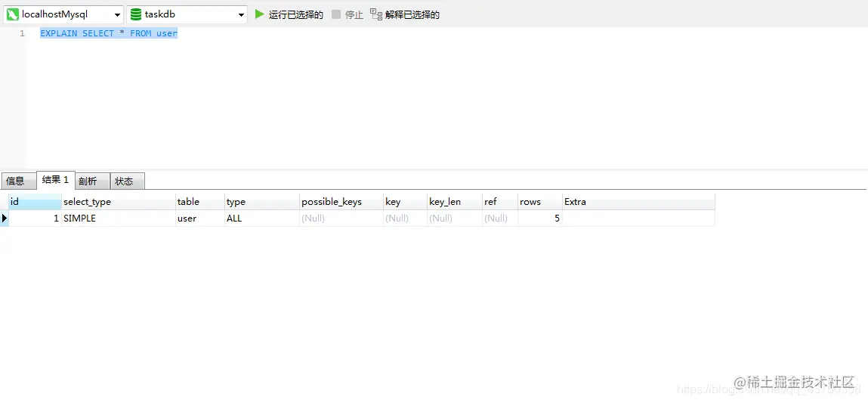Viewport: 868px width, 403px height.
Task: Click the select_type column header
Action: pos(119,202)
